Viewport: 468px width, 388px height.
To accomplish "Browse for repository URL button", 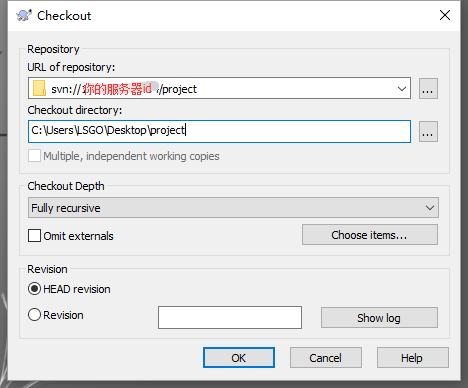I will click(x=428, y=89).
